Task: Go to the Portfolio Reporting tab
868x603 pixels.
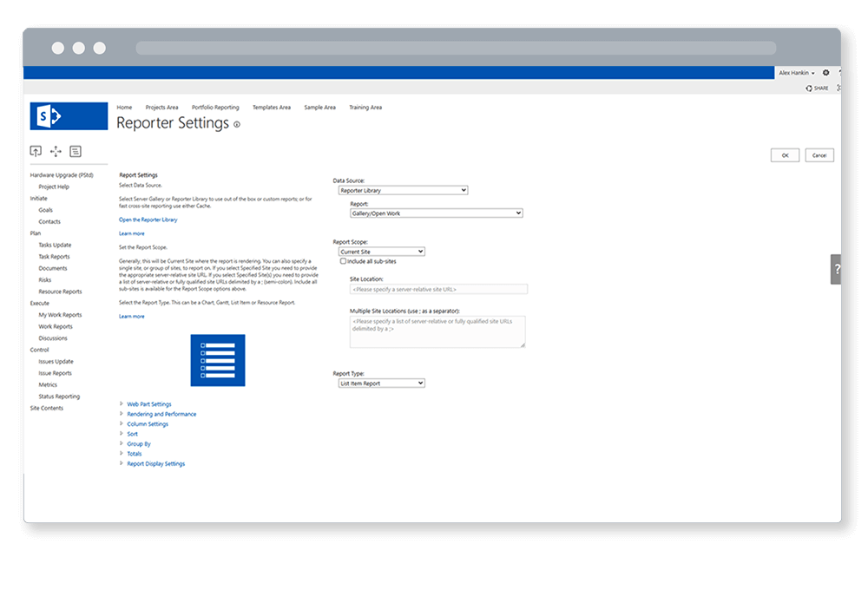Action: [214, 108]
